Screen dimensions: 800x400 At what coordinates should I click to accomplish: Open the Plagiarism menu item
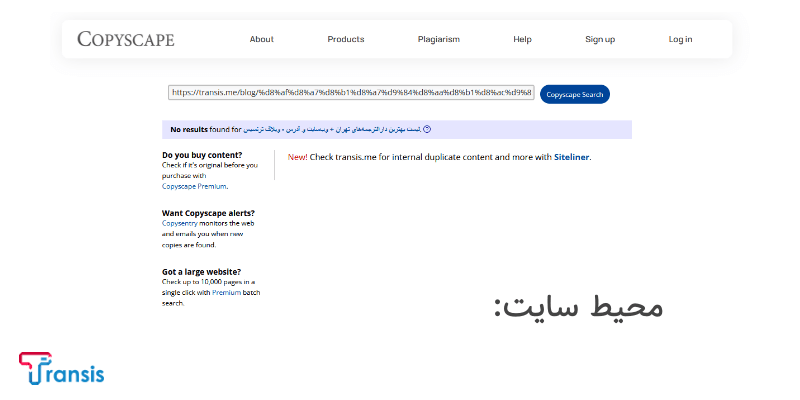click(x=439, y=39)
